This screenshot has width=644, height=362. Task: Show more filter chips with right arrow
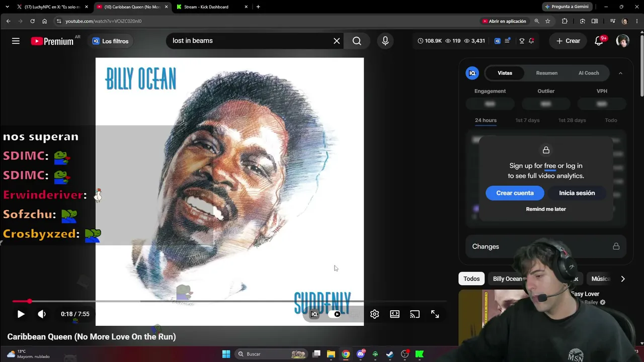[622, 279]
